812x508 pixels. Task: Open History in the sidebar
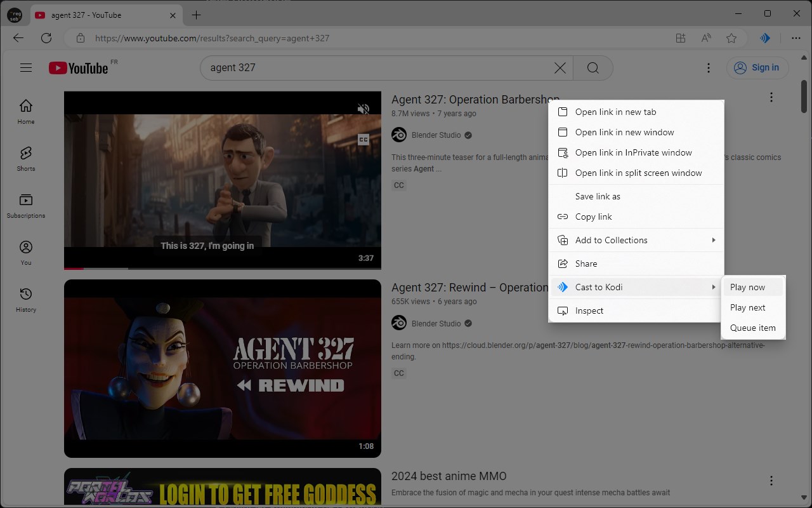[x=26, y=299]
